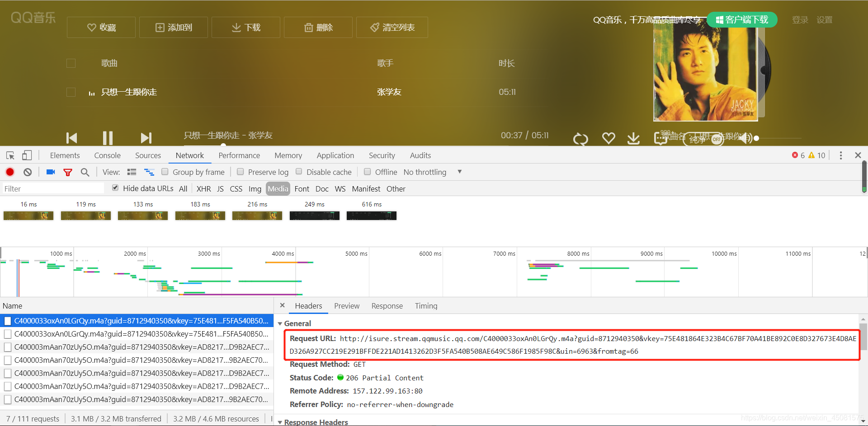The height and width of the screenshot is (426, 868).
Task: Switch to large request rows view
Action: 132,172
